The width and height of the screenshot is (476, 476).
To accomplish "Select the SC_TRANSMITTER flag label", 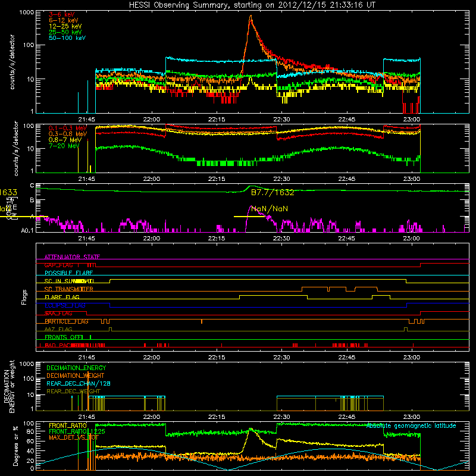I will coord(68,289).
